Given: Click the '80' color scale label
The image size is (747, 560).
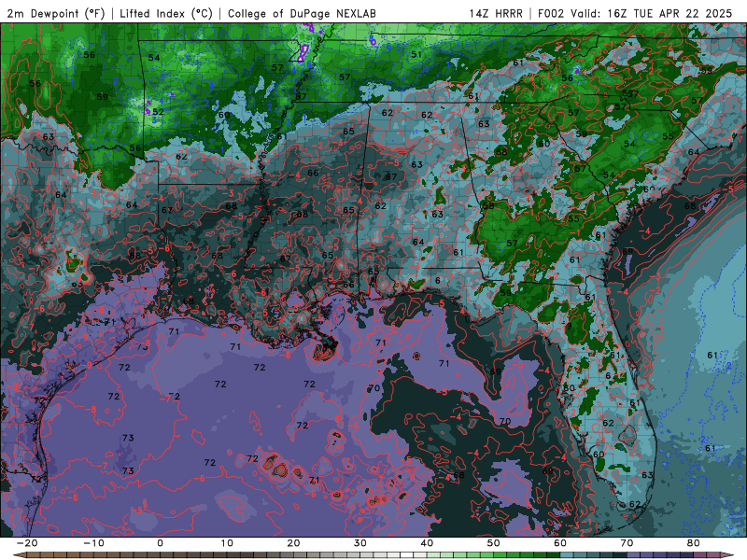Looking at the screenshot, I should point(694,543).
